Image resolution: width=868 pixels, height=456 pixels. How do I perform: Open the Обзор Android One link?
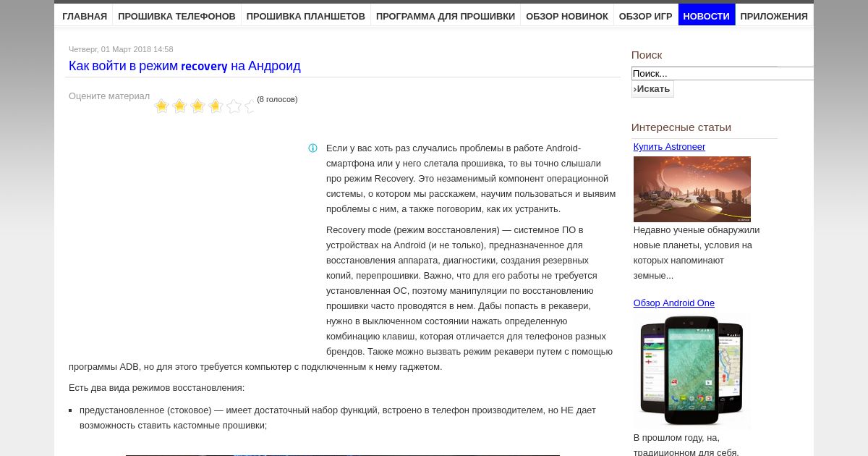[x=674, y=303]
